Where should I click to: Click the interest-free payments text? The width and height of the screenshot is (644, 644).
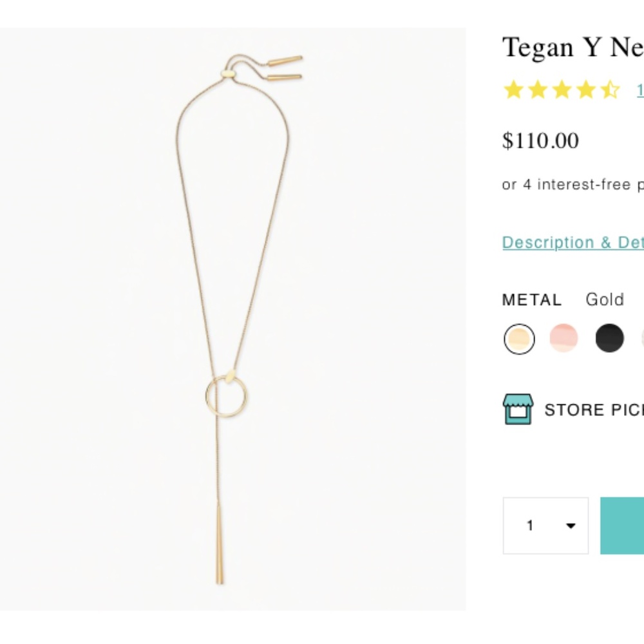click(573, 185)
